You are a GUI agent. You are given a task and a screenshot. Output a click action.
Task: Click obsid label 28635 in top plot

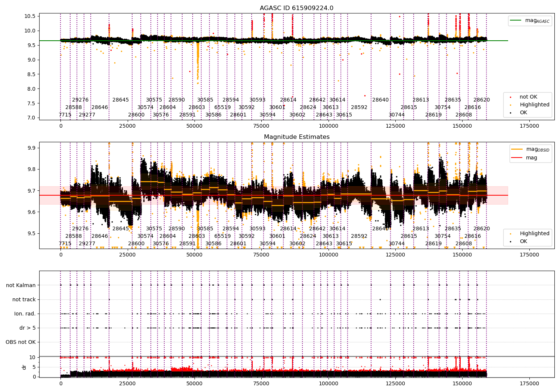point(453,100)
